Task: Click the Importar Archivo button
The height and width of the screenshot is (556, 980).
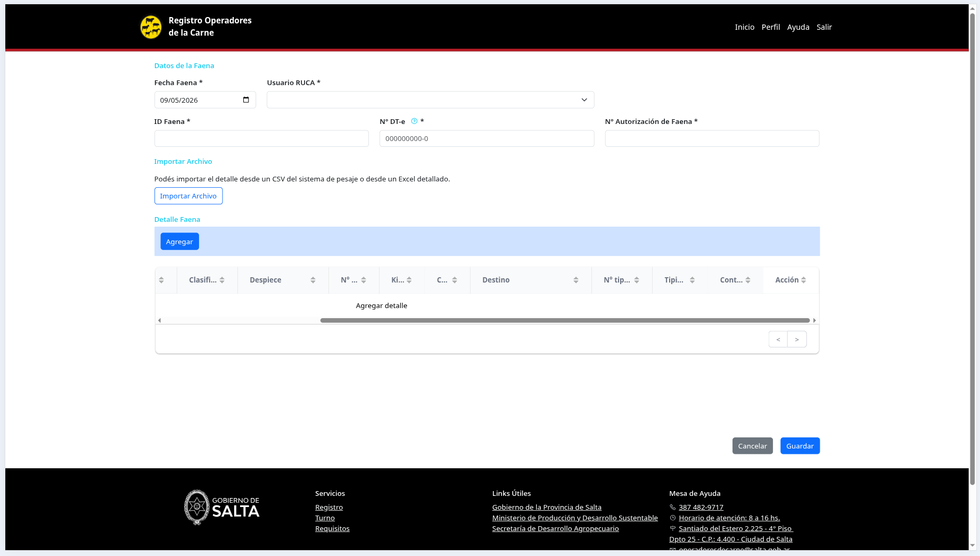Action: pyautogui.click(x=188, y=196)
